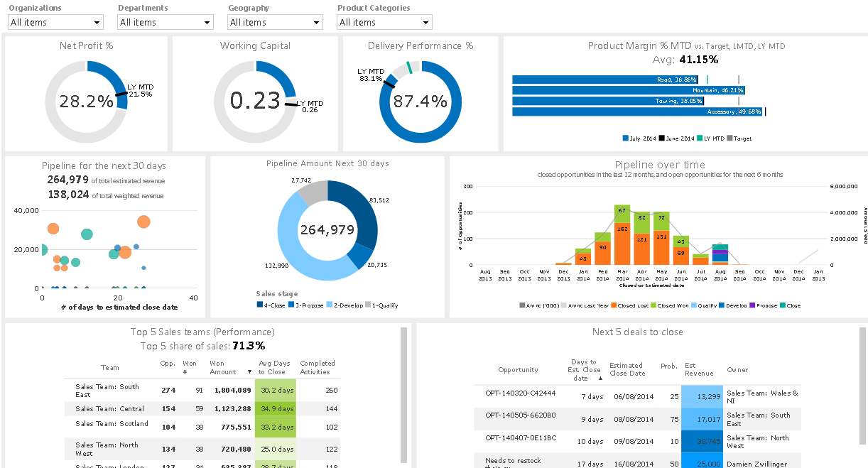
Task: Expand the Product Categories filter dropdown
Action: [384, 22]
